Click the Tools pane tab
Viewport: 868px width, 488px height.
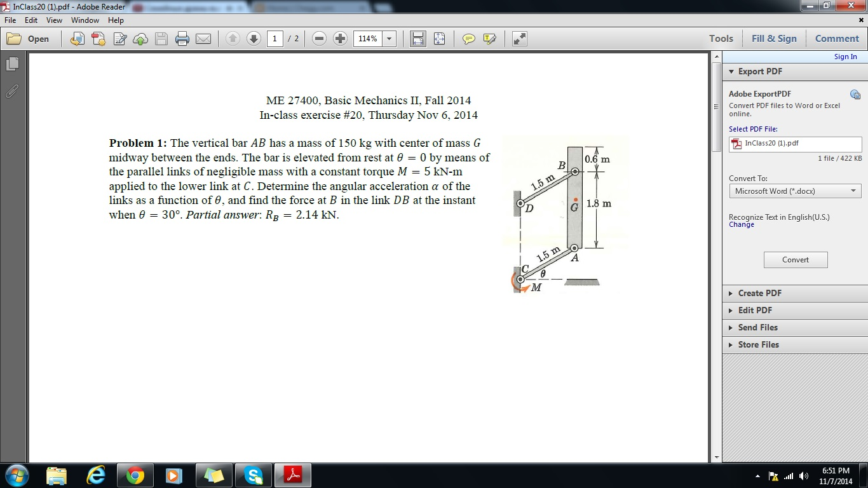coord(721,39)
